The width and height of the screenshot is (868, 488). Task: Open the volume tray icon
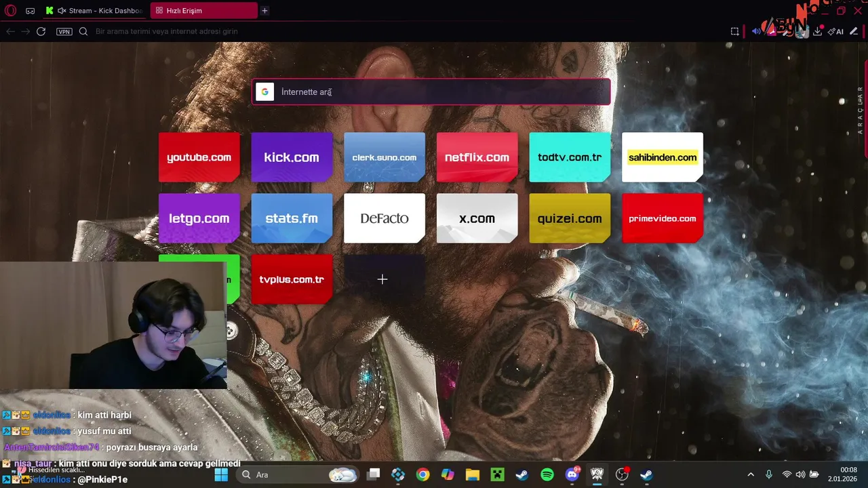pos(800,474)
